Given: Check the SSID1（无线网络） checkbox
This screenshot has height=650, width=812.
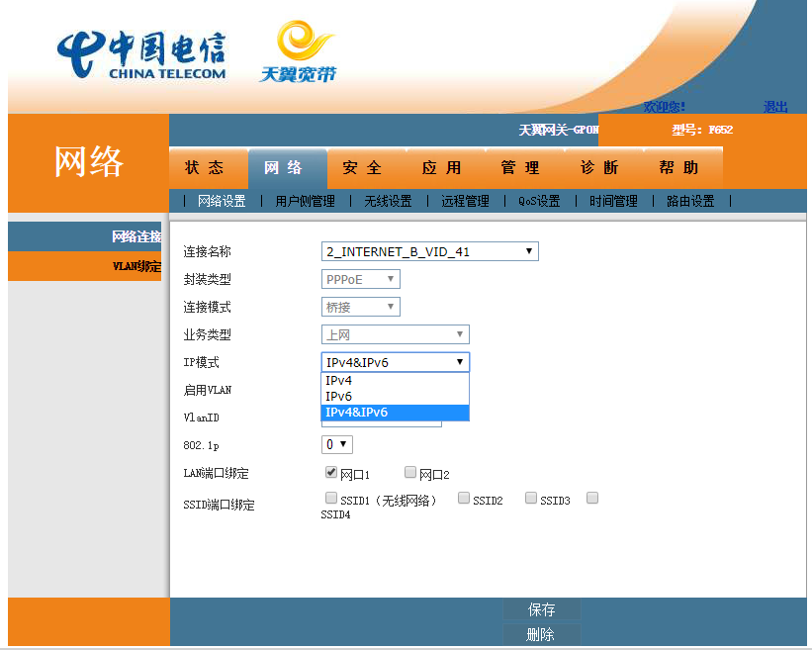Looking at the screenshot, I should (x=331, y=499).
